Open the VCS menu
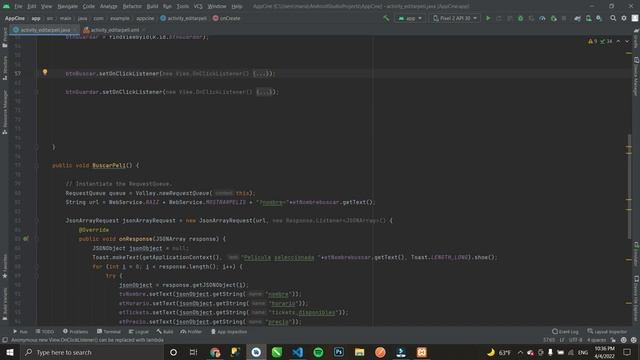The height and width of the screenshot is (360, 640). [x=198, y=6]
